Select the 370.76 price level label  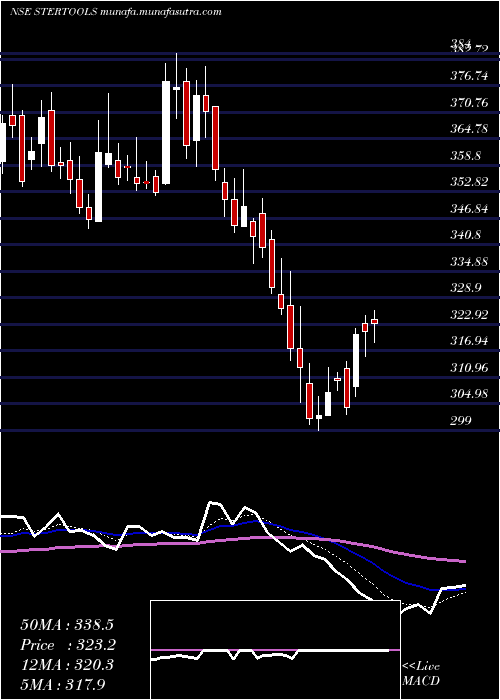tap(469, 103)
